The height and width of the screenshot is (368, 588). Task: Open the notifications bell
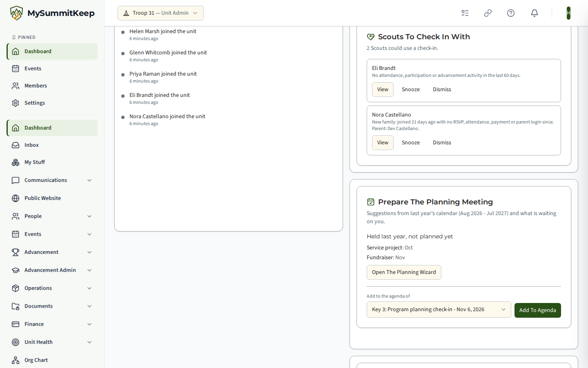535,13
